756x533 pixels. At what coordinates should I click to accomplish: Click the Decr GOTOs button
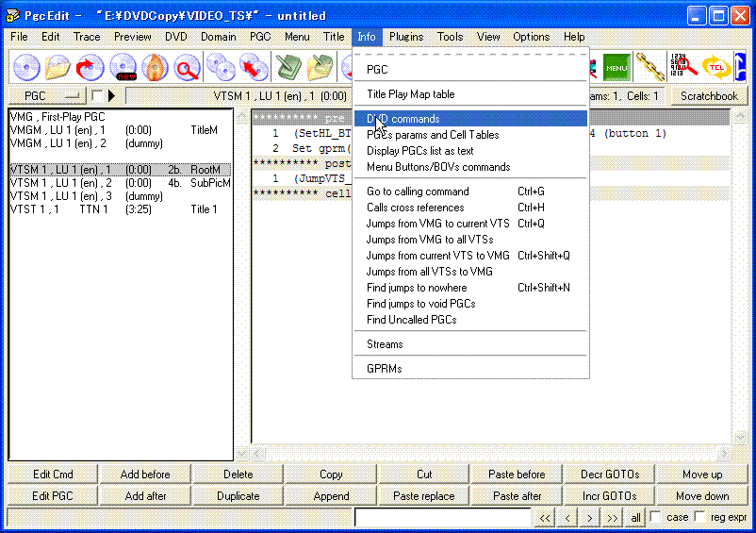point(610,475)
